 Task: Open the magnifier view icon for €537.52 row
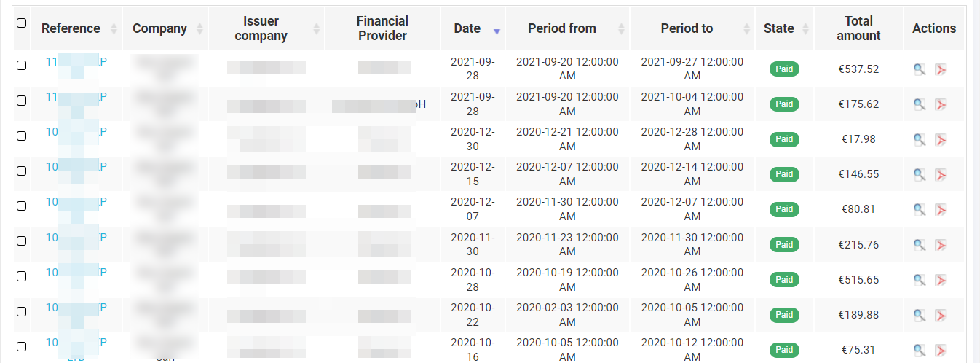pos(920,69)
